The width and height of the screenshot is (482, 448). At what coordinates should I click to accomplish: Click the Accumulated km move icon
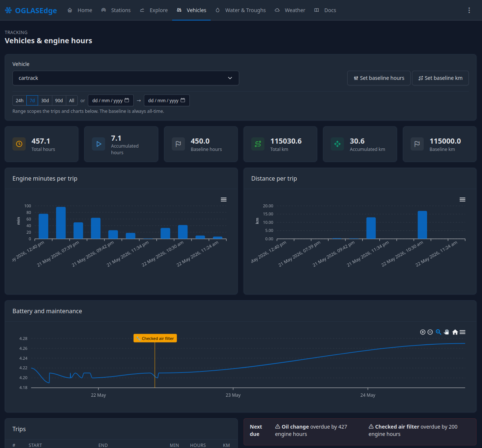click(x=337, y=144)
